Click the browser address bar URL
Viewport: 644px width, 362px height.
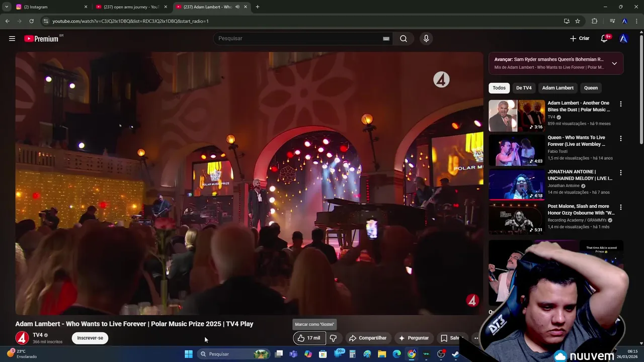130,21
